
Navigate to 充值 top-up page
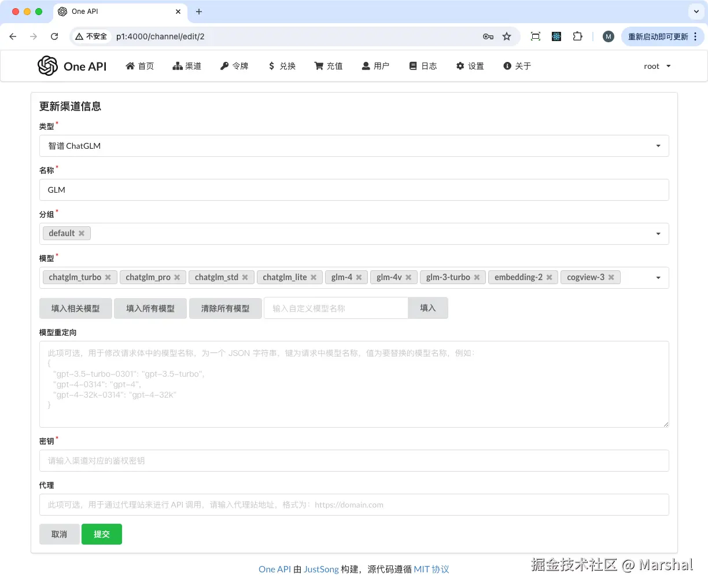coord(329,66)
